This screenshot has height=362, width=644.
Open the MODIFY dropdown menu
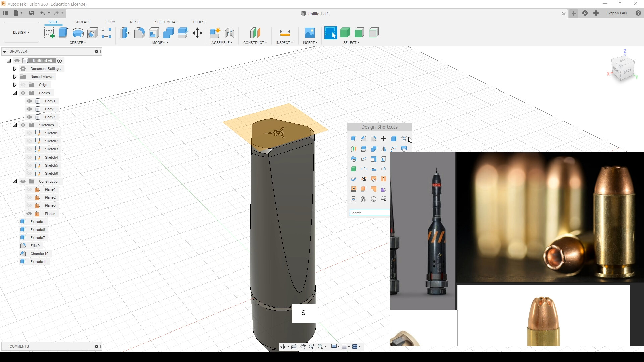160,43
